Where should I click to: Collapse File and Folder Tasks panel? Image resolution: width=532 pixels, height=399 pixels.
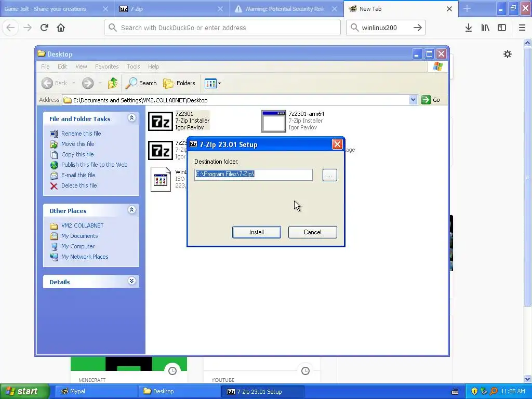pos(131,118)
